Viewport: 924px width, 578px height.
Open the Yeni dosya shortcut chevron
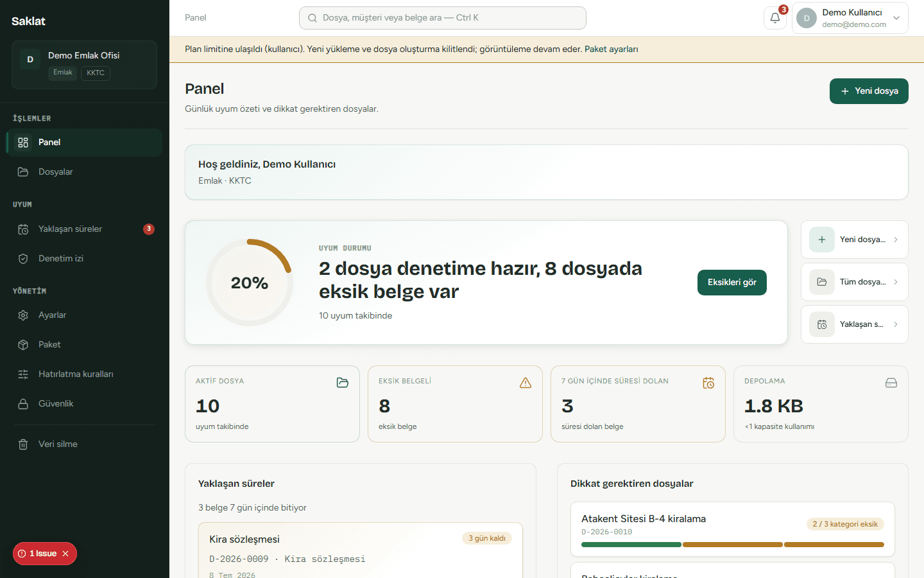point(896,240)
